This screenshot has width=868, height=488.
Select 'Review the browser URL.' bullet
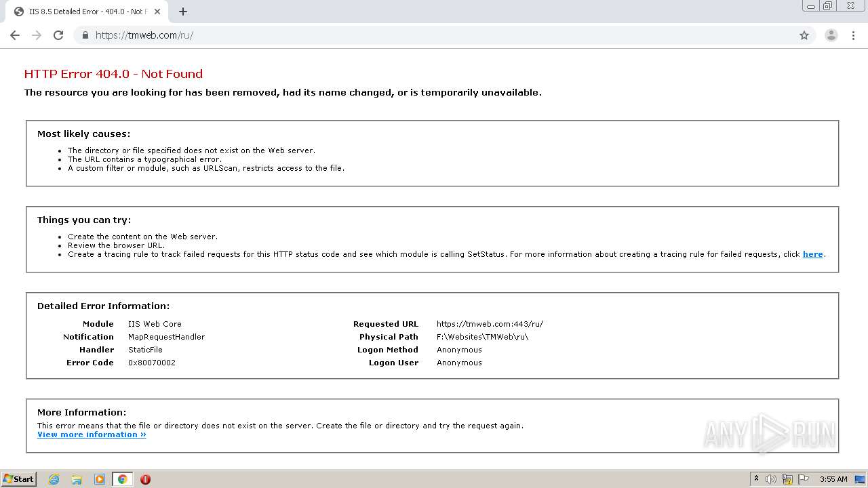click(116, 245)
